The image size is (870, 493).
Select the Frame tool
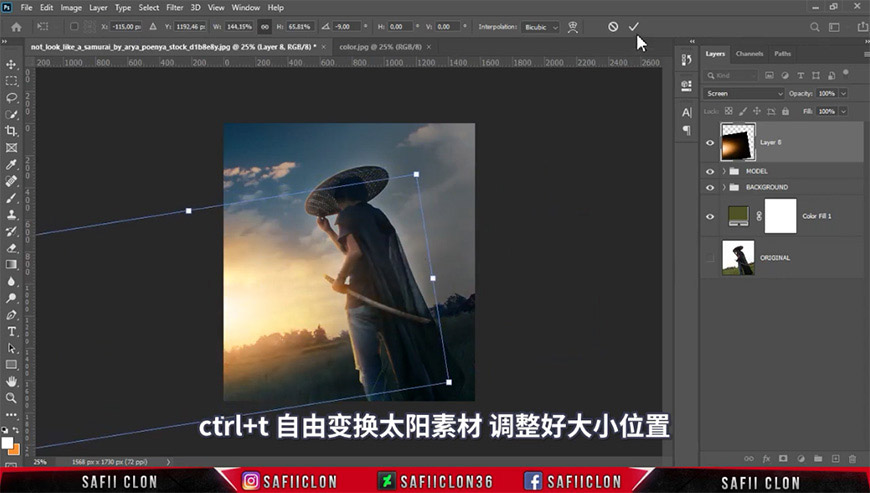11,148
